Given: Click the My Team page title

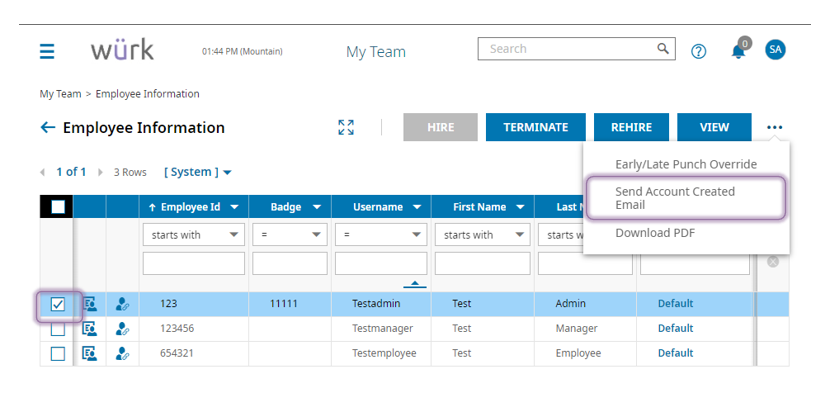Looking at the screenshot, I should tap(376, 52).
